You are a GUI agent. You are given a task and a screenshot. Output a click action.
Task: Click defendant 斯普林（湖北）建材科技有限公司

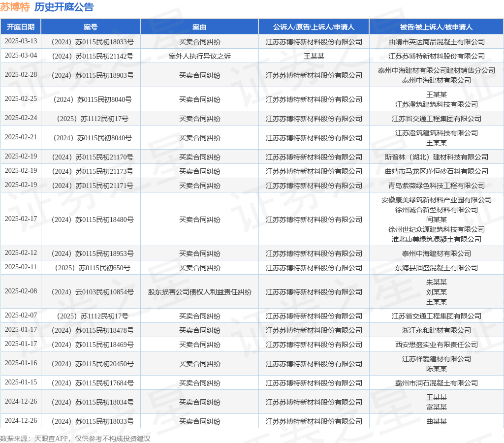(x=437, y=157)
